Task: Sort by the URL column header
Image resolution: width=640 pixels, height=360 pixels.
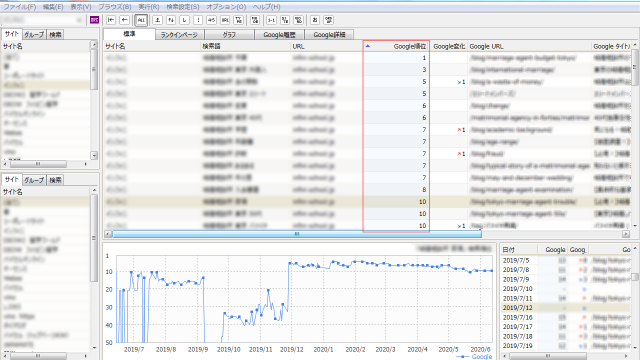Action: (x=327, y=46)
